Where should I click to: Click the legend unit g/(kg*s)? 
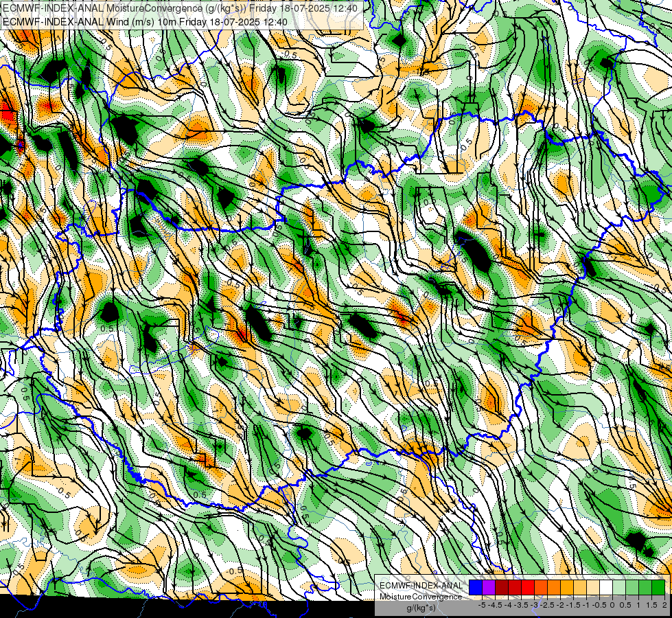(421, 607)
